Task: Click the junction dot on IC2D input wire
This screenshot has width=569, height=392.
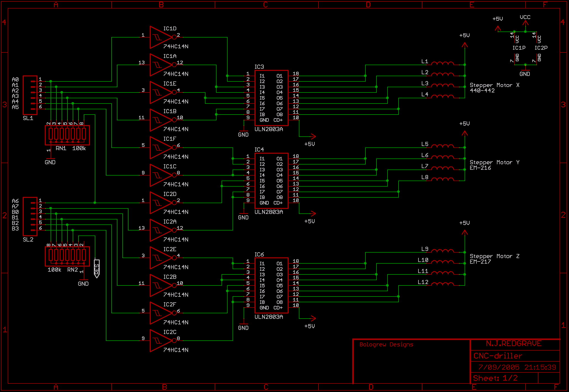Action: 95,203
